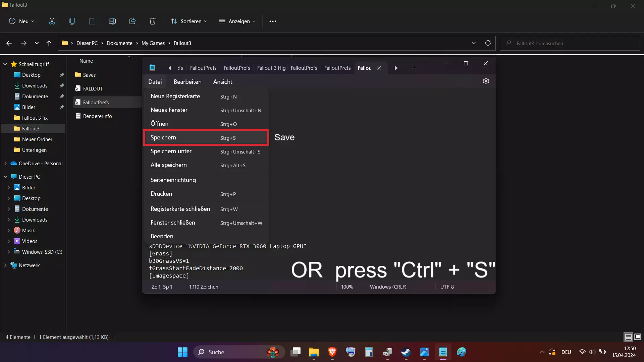The image size is (644, 362).
Task: Click Dokumente in the address breadcrumb
Action: (x=119, y=43)
